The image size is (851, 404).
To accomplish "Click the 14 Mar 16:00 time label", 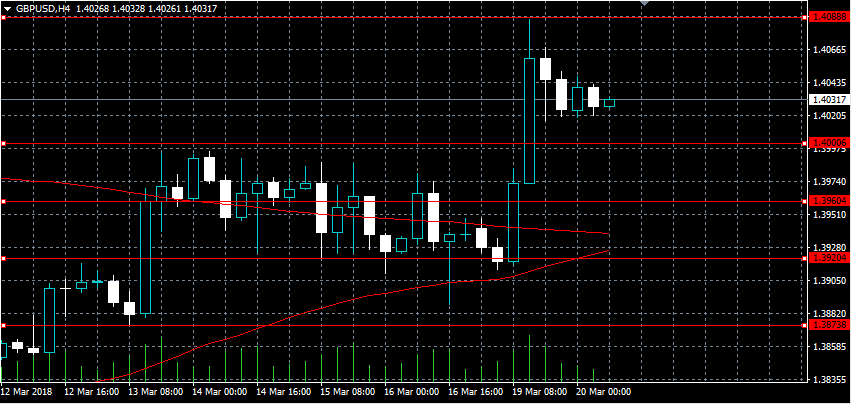I will (284, 392).
